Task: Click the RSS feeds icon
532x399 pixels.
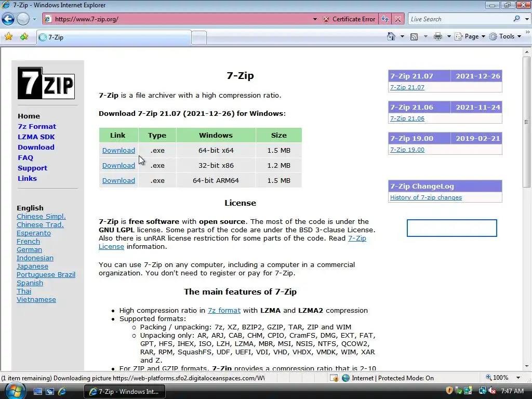Action: coord(414,37)
